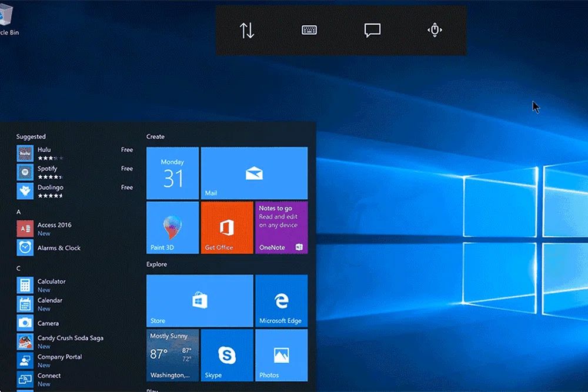Open the Washington weather tile

pyautogui.click(x=172, y=355)
